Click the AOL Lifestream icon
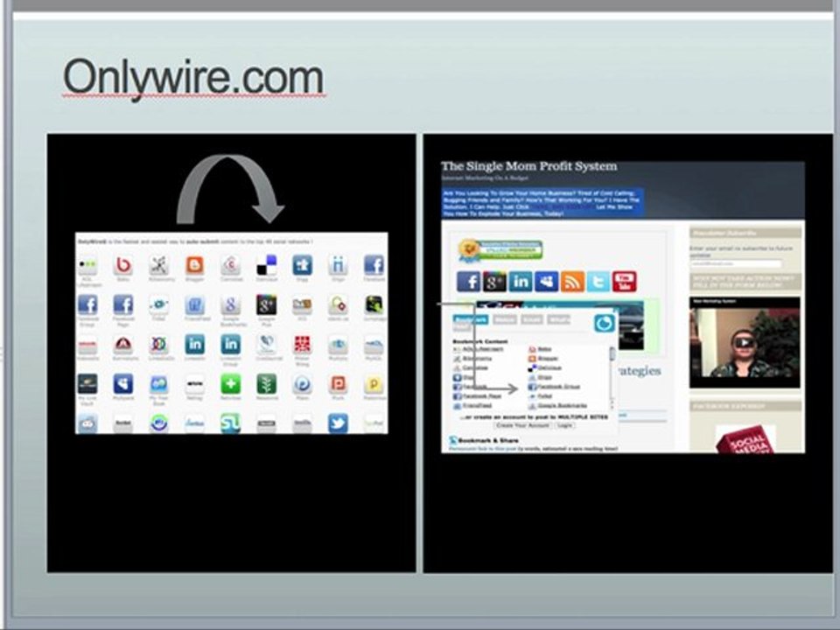840x630 pixels. coord(87,265)
